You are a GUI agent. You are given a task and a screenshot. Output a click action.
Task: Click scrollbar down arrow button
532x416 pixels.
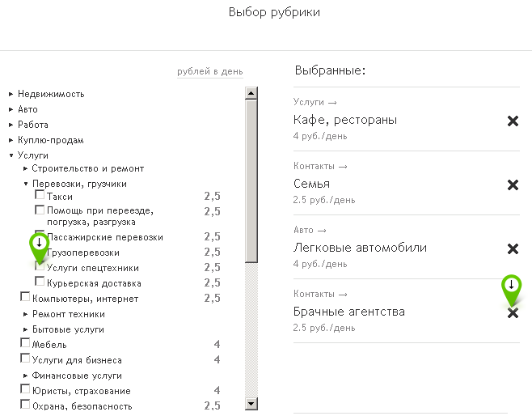251,403
